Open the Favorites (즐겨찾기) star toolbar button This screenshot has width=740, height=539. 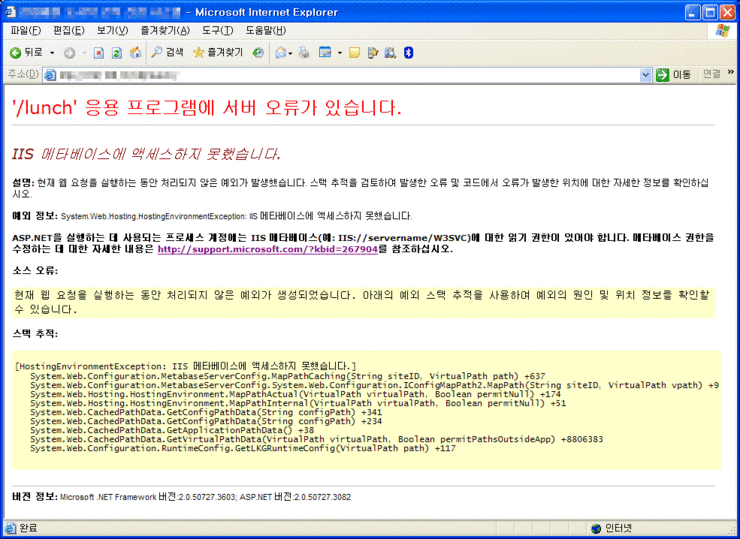click(218, 52)
